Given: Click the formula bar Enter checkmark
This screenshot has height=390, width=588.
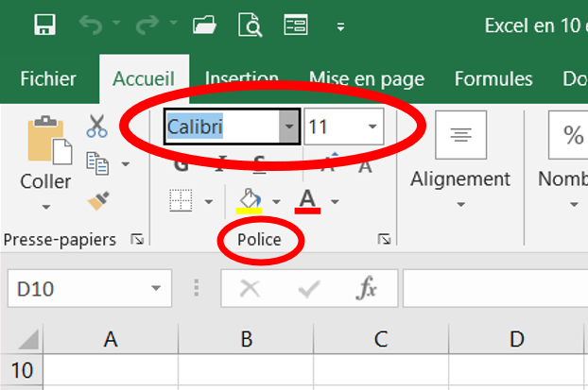Looking at the screenshot, I should coord(308,289).
